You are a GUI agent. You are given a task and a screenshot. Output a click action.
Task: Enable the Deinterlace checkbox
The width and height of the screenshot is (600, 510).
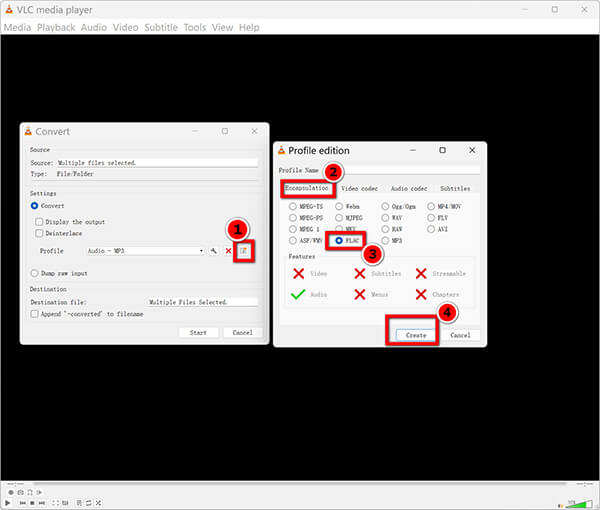[x=39, y=233]
